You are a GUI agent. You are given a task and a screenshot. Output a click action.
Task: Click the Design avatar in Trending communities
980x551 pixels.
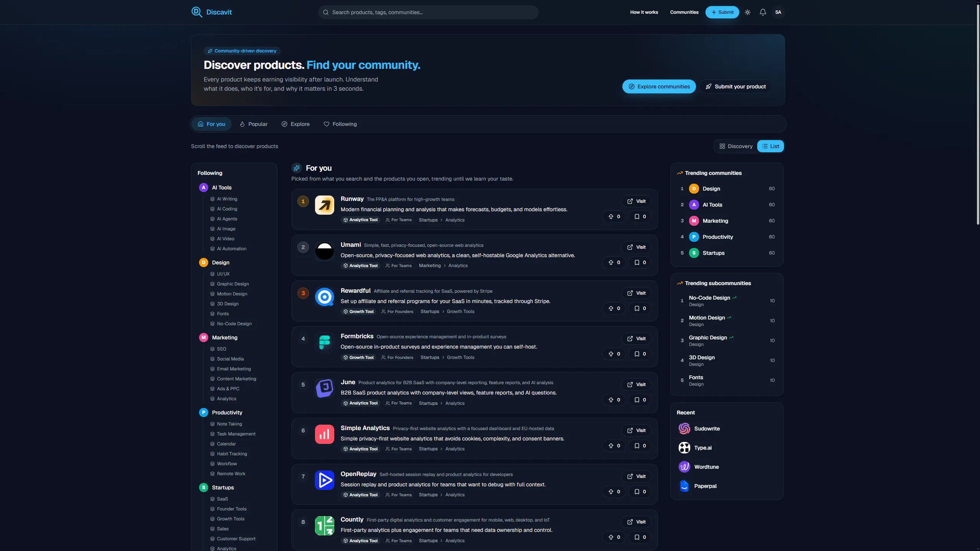tap(694, 189)
